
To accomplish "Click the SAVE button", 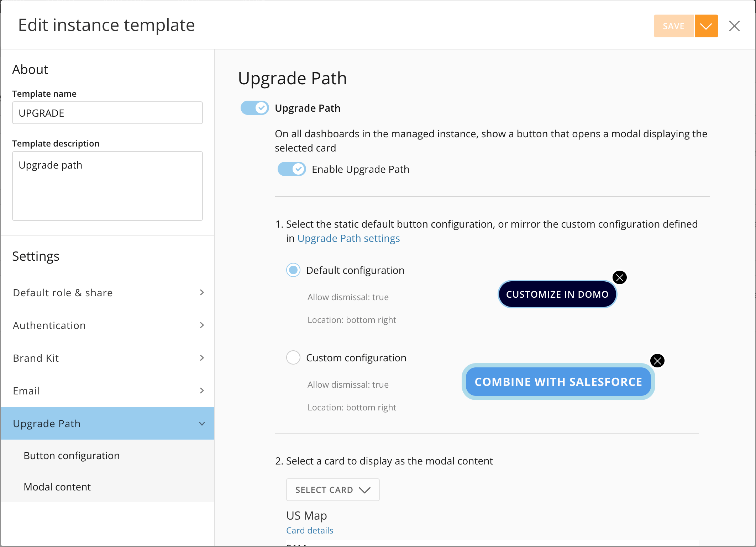I will [x=674, y=26].
